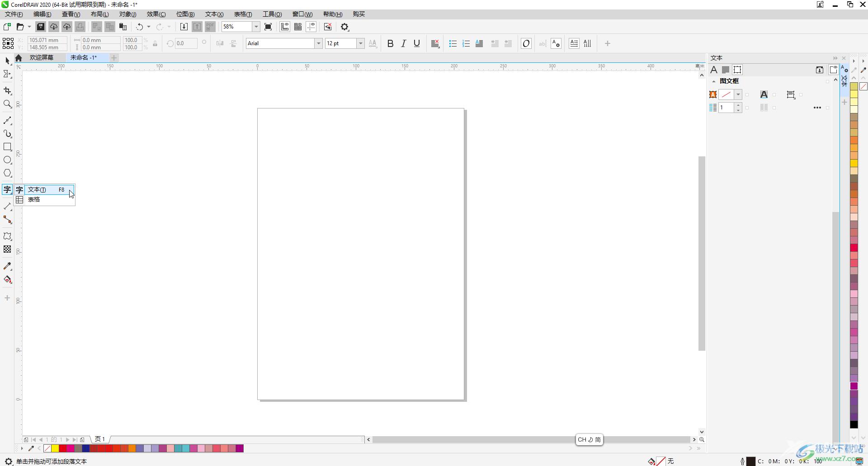Choose 文本(T) F8 flyout entry
This screenshot has width=868, height=466.
pyautogui.click(x=45, y=190)
